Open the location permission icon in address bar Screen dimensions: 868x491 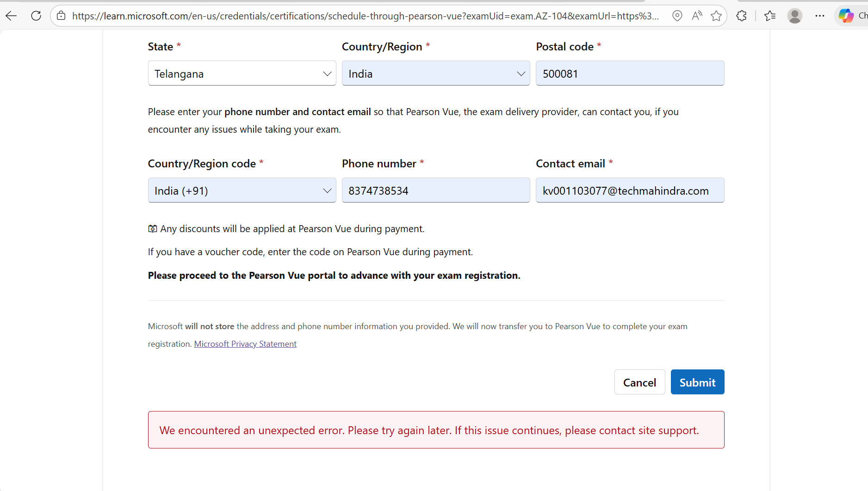click(677, 16)
